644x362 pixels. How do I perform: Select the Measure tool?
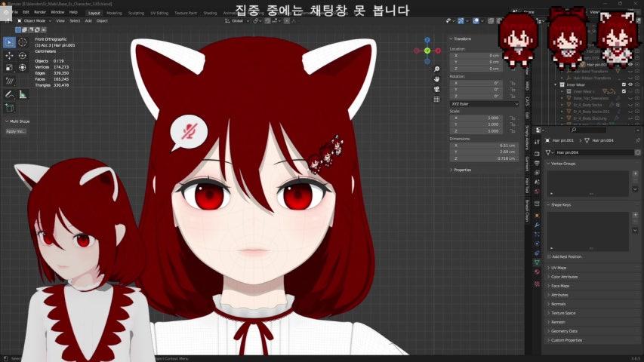tap(22, 94)
